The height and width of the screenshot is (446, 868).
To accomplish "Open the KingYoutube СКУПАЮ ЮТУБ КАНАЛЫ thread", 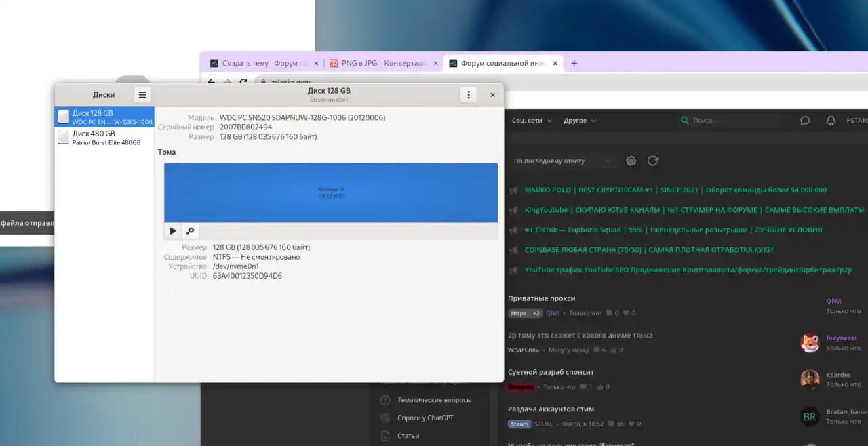I will (694, 210).
